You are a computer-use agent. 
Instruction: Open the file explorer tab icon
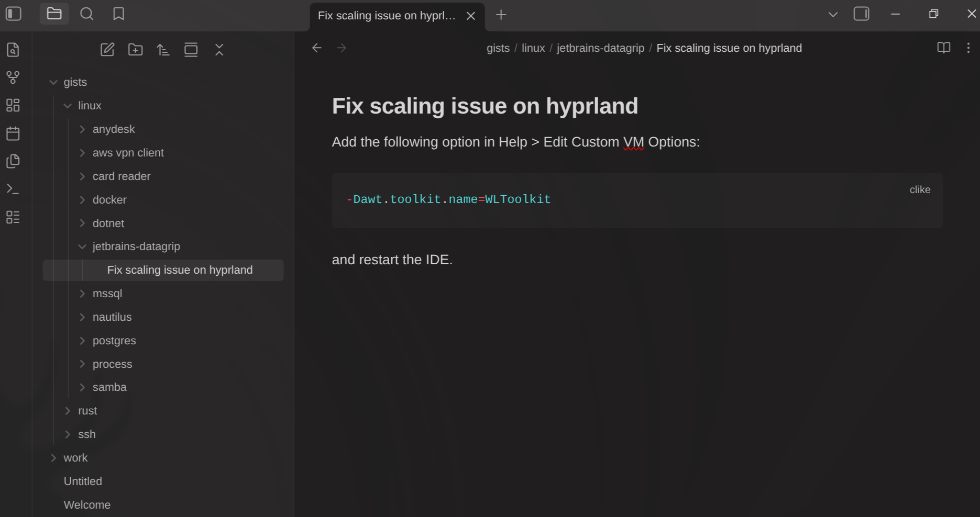(x=54, y=14)
